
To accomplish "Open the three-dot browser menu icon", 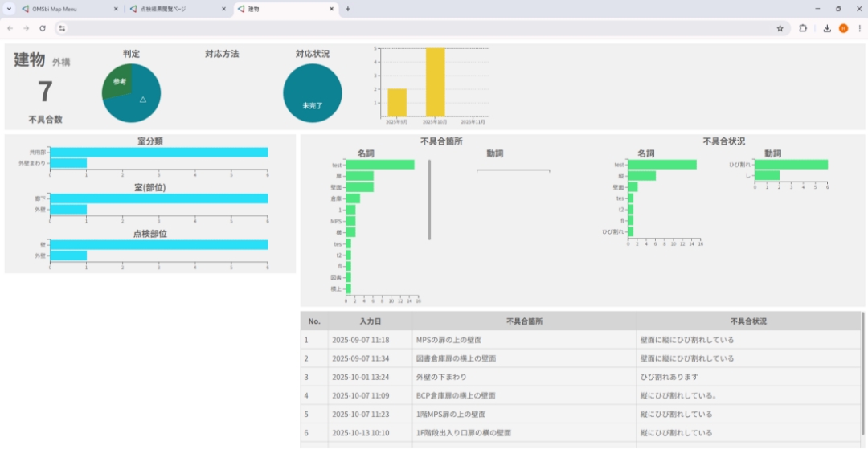I will point(861,27).
